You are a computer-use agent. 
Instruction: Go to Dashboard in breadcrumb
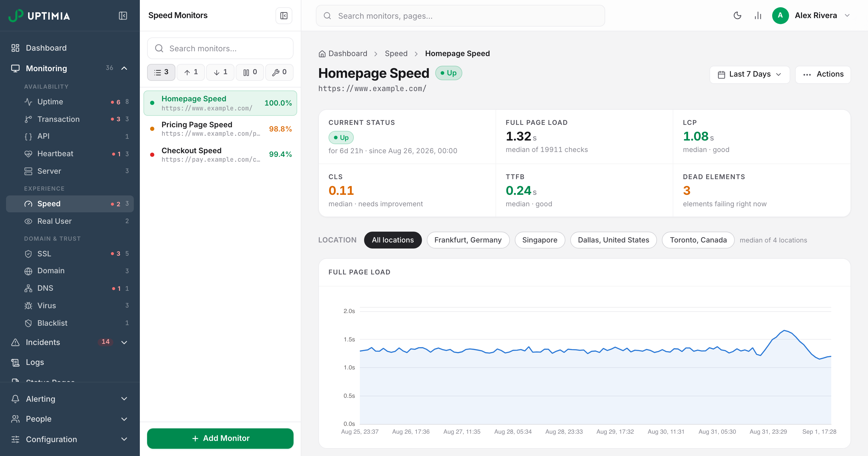click(343, 54)
